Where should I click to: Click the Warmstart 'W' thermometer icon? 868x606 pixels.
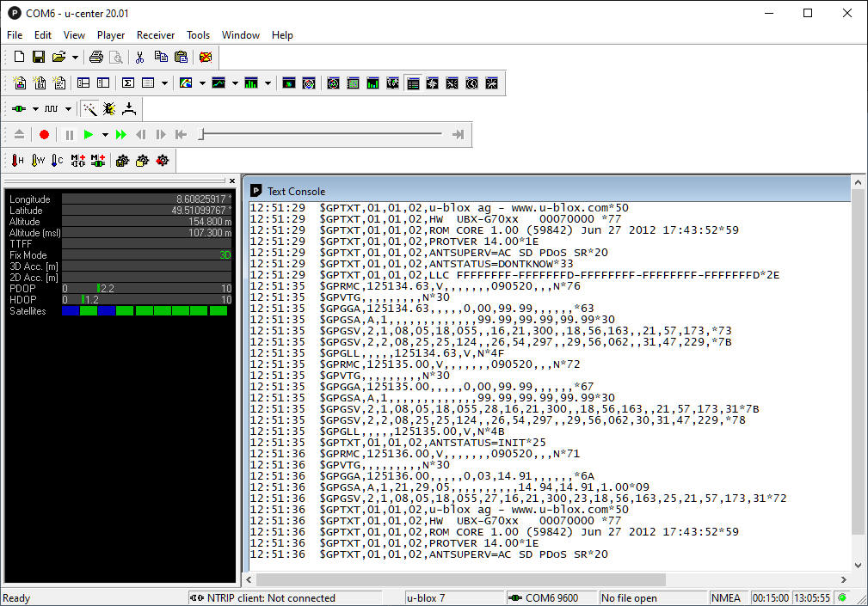[x=37, y=161]
